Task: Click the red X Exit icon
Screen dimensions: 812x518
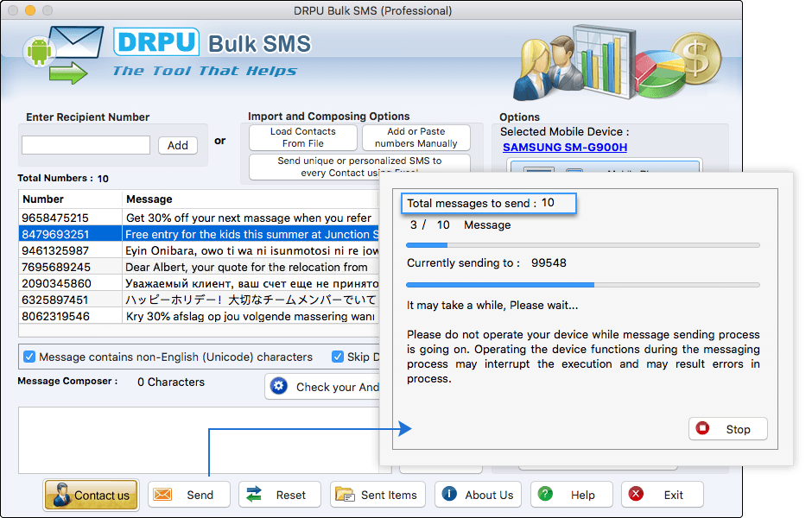Action: 636,494
